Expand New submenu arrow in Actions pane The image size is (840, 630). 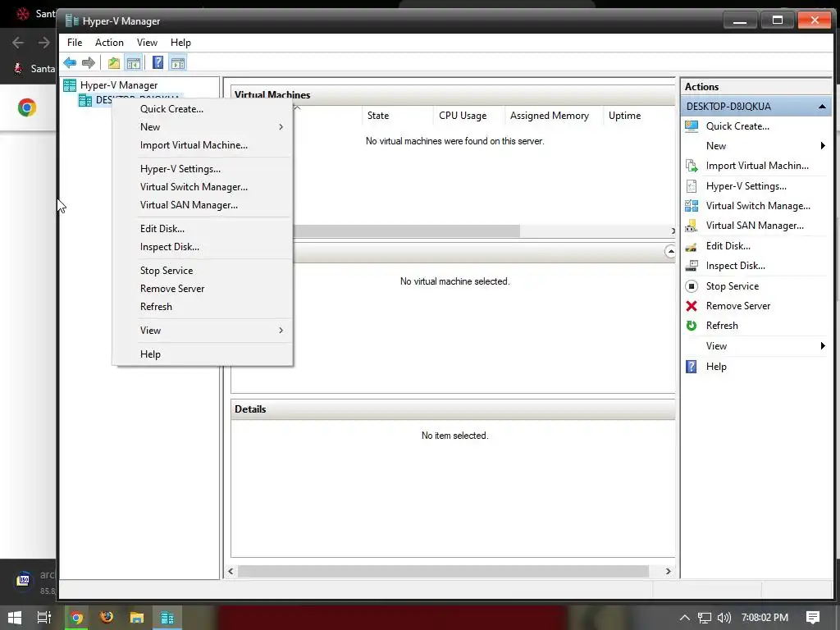823,146
